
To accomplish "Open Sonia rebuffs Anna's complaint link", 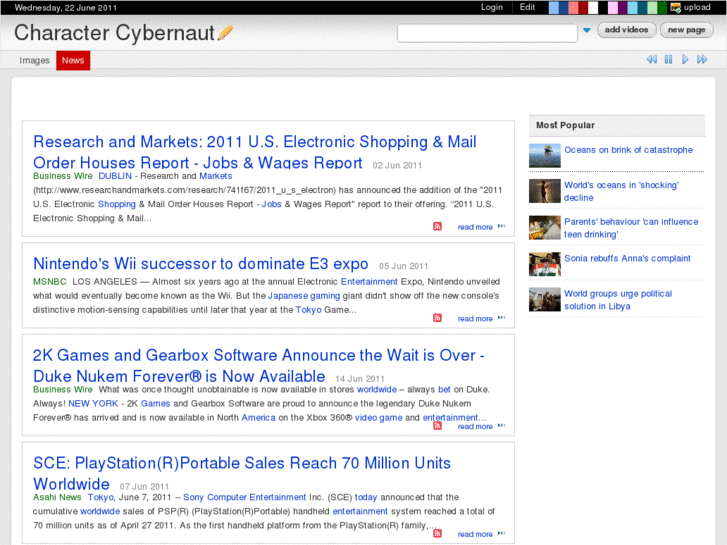I will 627,258.
